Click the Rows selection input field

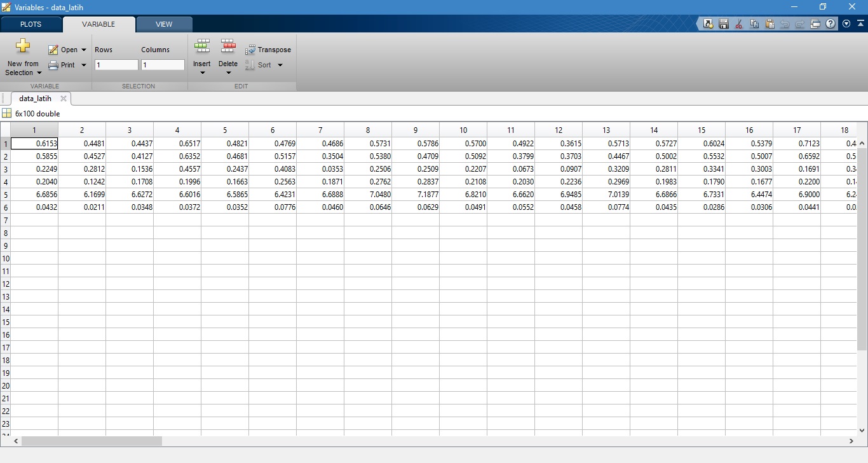coord(116,65)
